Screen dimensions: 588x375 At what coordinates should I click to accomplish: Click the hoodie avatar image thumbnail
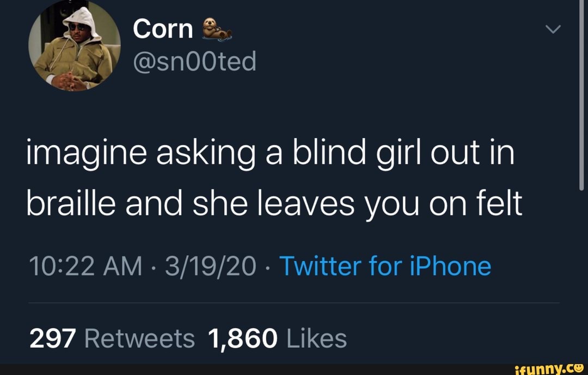pyautogui.click(x=76, y=46)
